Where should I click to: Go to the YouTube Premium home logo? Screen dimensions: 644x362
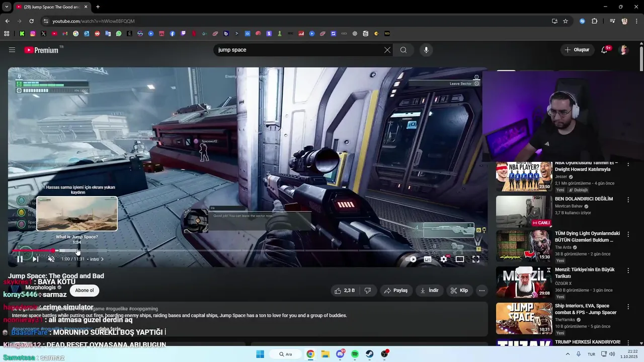[41, 50]
